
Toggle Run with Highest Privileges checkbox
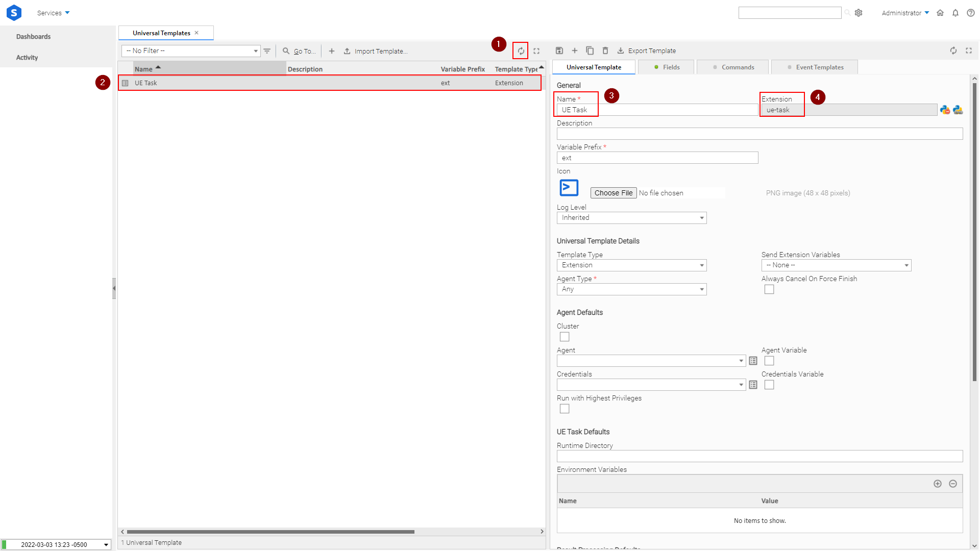(x=565, y=409)
